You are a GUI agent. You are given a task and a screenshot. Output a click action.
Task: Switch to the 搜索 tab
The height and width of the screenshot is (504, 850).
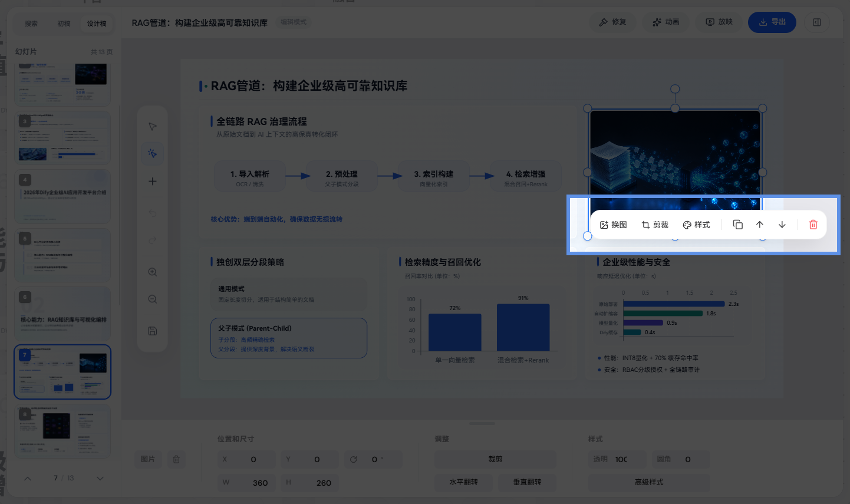[31, 24]
